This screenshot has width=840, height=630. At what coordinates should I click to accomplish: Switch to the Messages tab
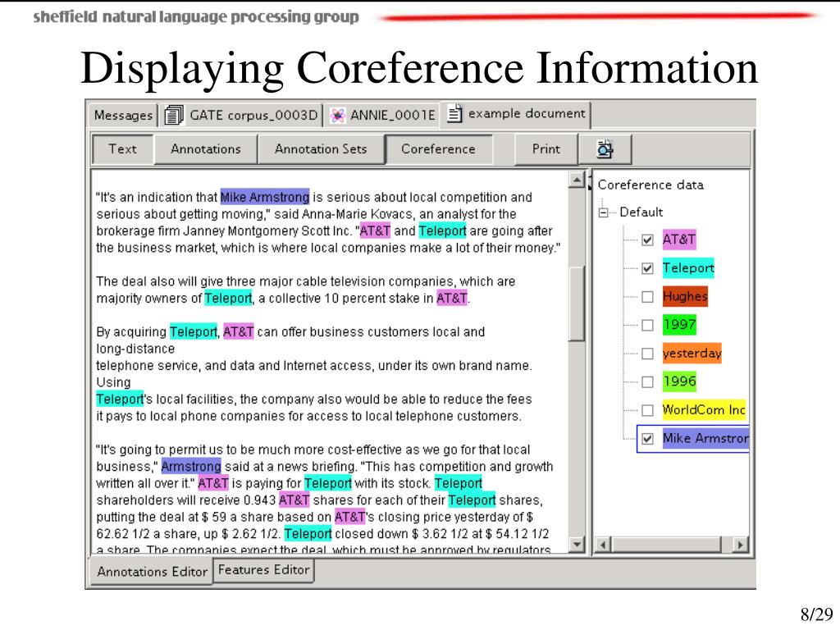point(123,116)
